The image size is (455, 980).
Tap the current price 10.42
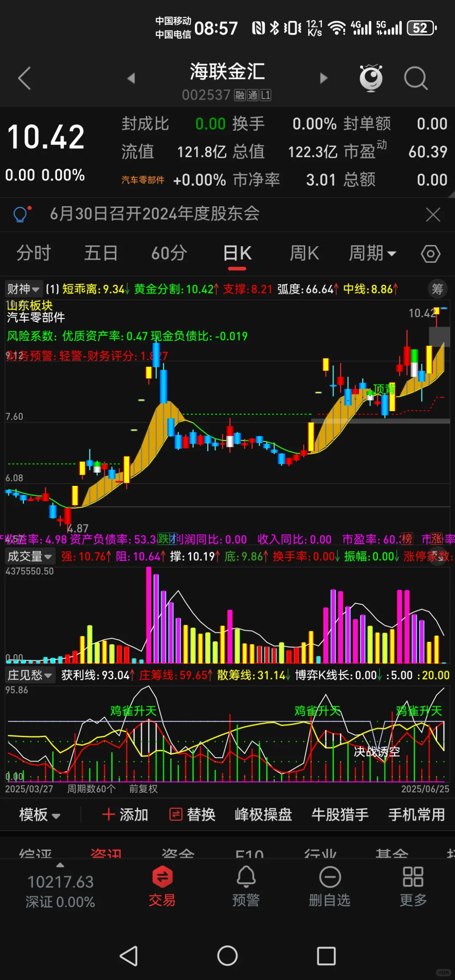tap(46, 137)
